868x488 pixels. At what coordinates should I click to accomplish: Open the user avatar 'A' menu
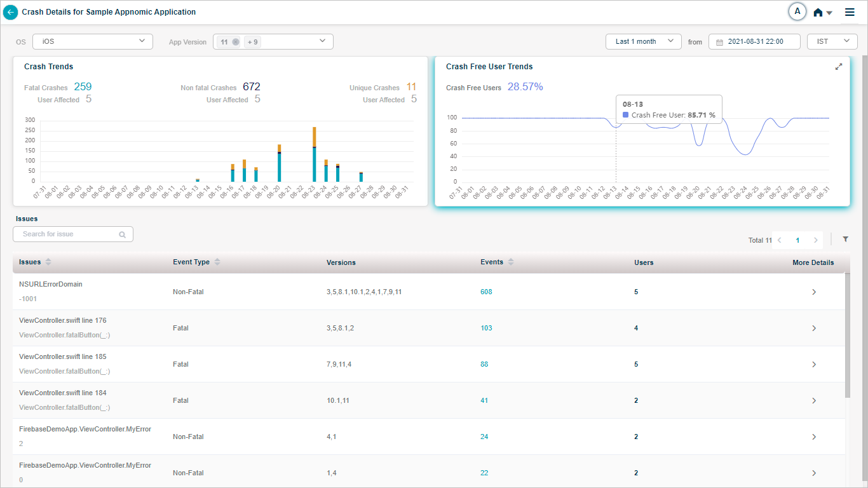[x=797, y=11]
